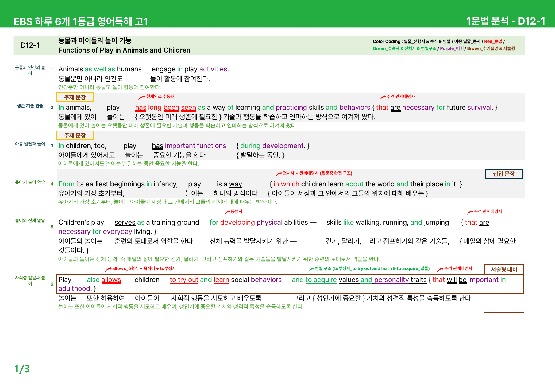Click the green translation '아이들에게 있어서도 놀이는 발달하는 동안...'
The height and width of the screenshot is (392, 555).
(129, 164)
